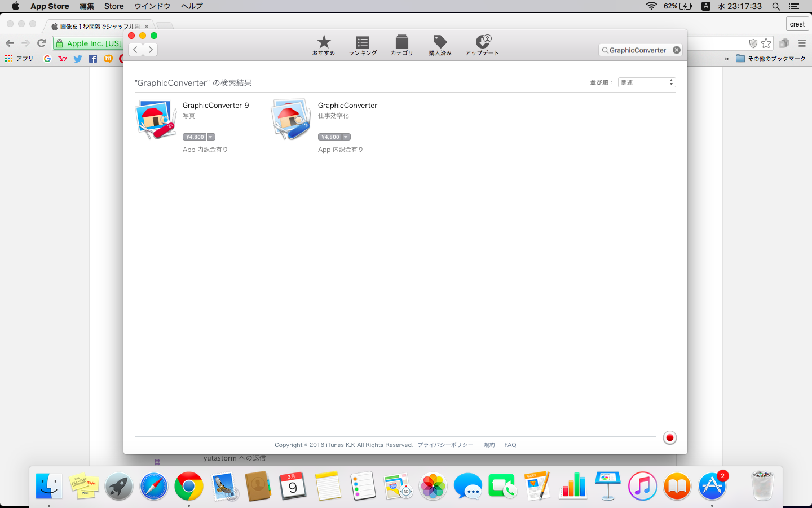
Task: Click the Apple Inc. [US] security badge
Action: click(x=89, y=43)
